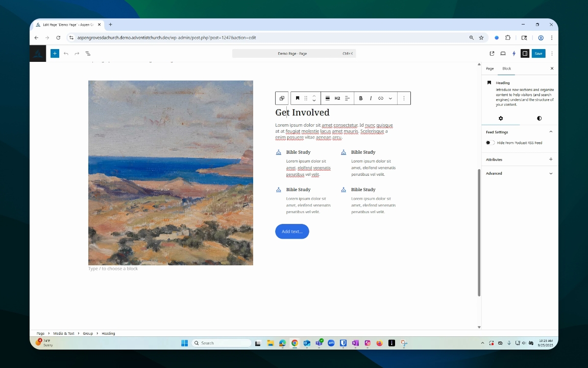Move the heading block up
Viewport: 588px width, 368px height.
[314, 96]
